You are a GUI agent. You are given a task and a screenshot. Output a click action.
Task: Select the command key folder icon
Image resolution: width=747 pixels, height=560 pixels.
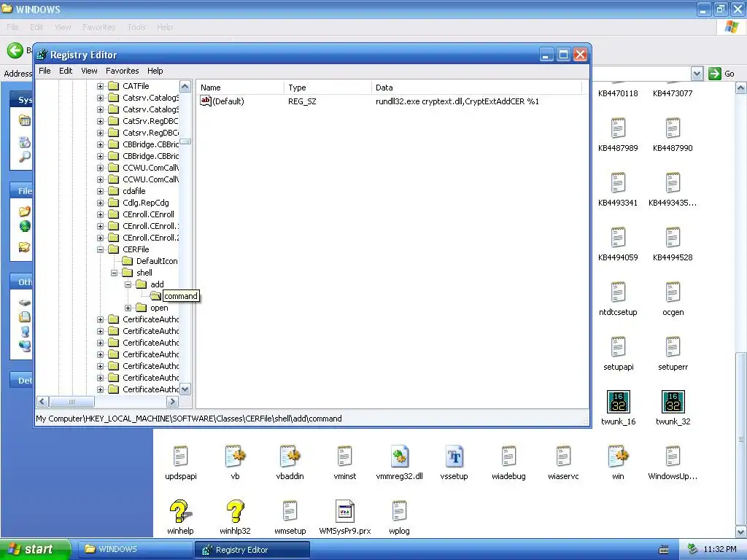155,296
